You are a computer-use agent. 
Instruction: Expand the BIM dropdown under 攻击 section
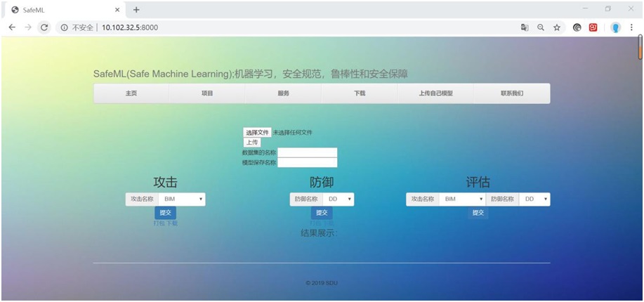click(x=181, y=199)
